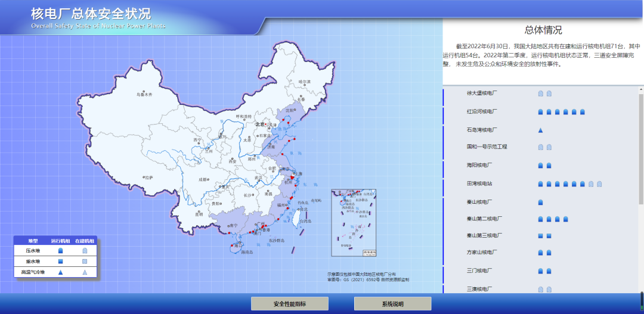The height and width of the screenshot is (314, 644).
Task: Open the 安全性能指标 button
Action: coord(289,304)
